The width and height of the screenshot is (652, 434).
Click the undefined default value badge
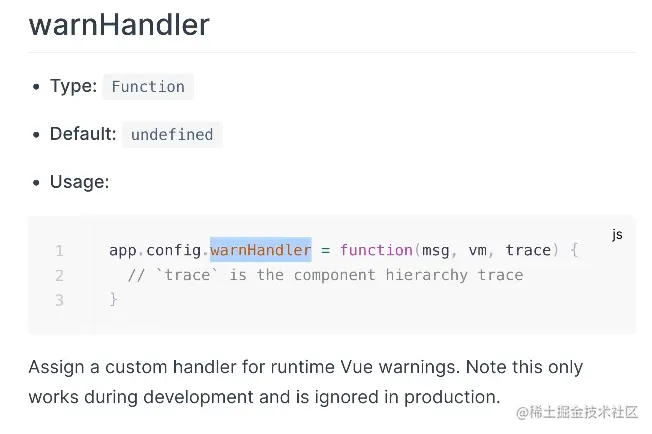click(x=172, y=134)
